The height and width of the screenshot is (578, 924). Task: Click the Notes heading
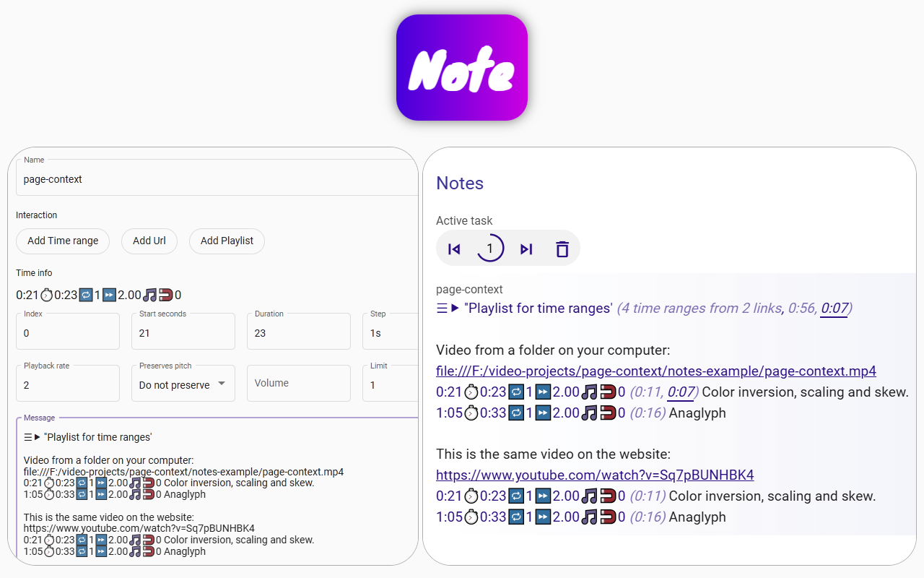click(460, 184)
